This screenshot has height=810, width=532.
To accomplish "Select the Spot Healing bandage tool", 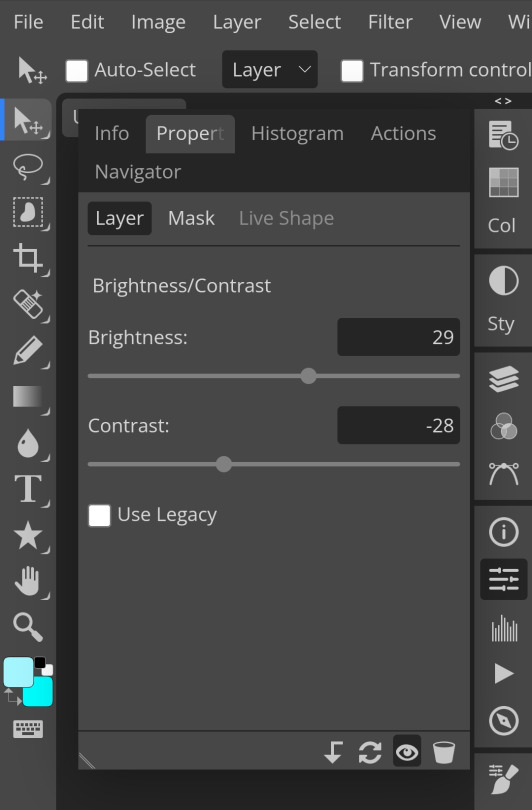I will tap(28, 304).
